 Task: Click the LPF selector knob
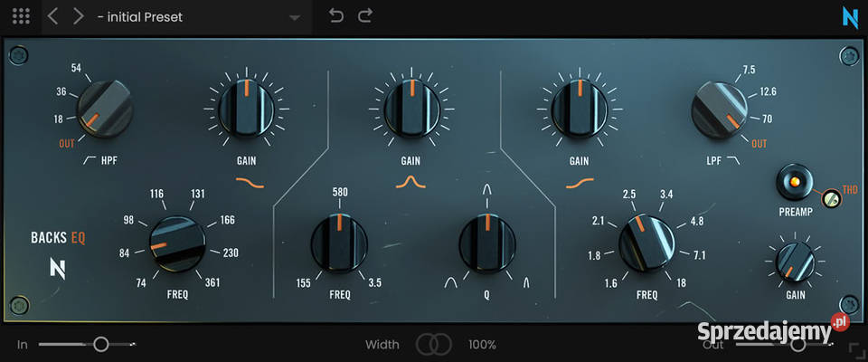[x=719, y=110]
